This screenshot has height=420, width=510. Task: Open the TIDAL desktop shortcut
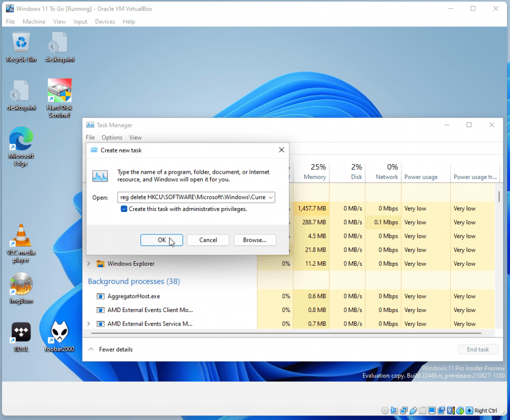point(21,333)
